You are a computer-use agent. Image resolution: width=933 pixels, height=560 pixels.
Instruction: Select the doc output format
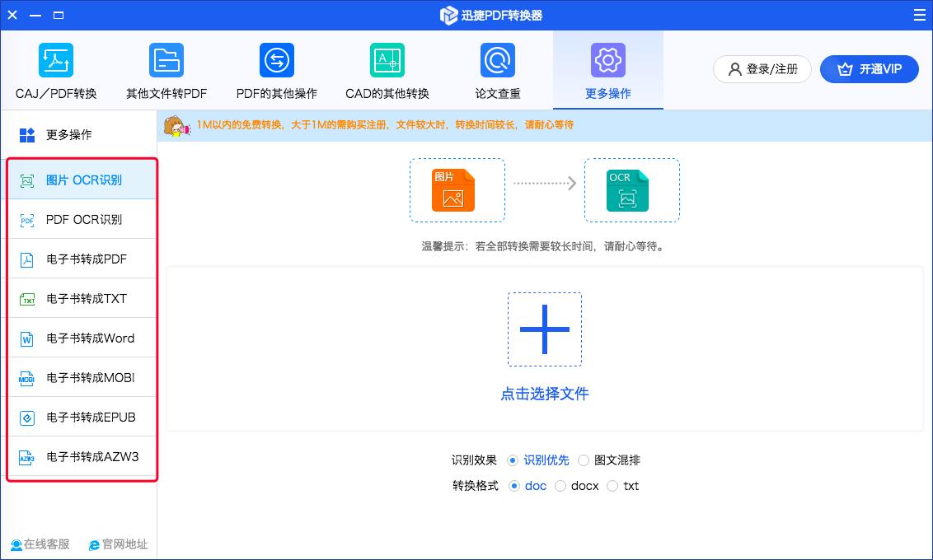[514, 486]
